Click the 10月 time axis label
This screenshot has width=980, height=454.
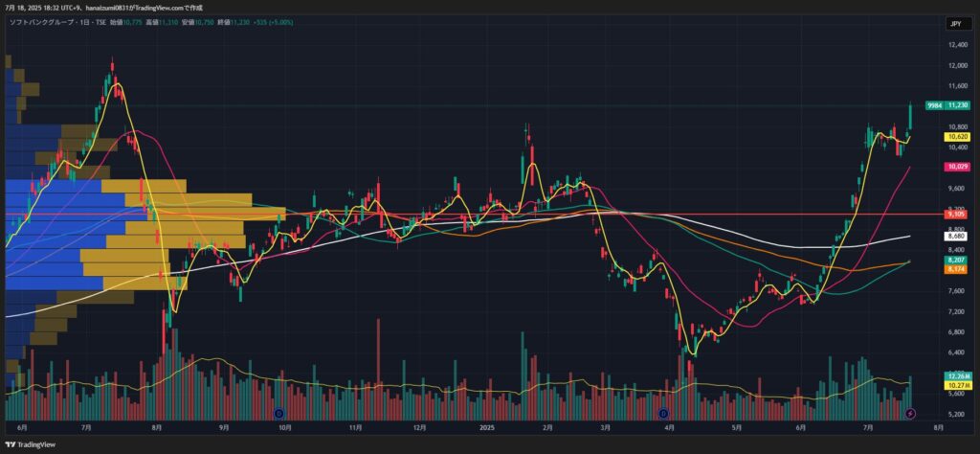[285, 428]
